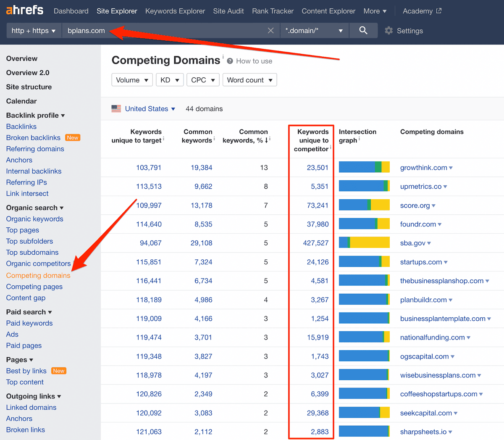
Task: Open the http + https protocol dropdown
Action: 34,31
